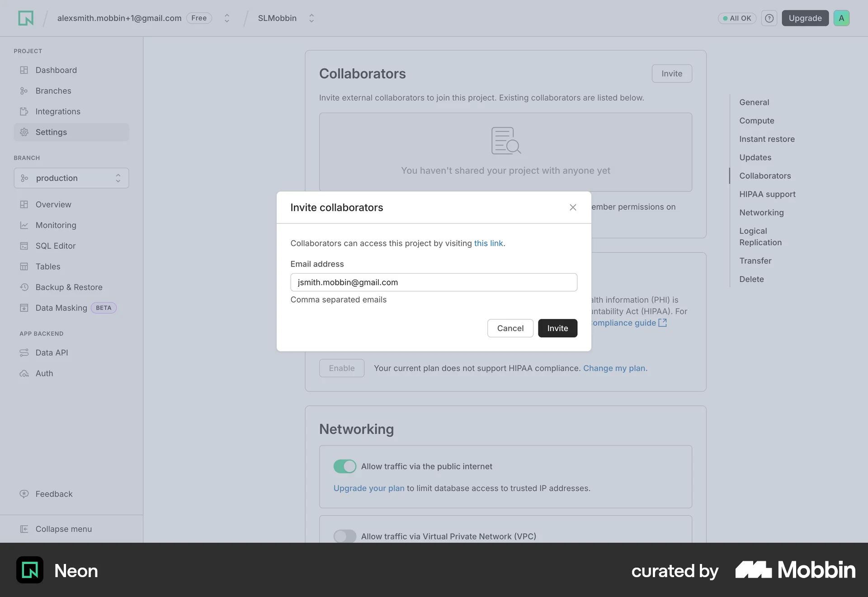Open 'this link' in the dialog
This screenshot has width=868, height=597.
point(488,243)
